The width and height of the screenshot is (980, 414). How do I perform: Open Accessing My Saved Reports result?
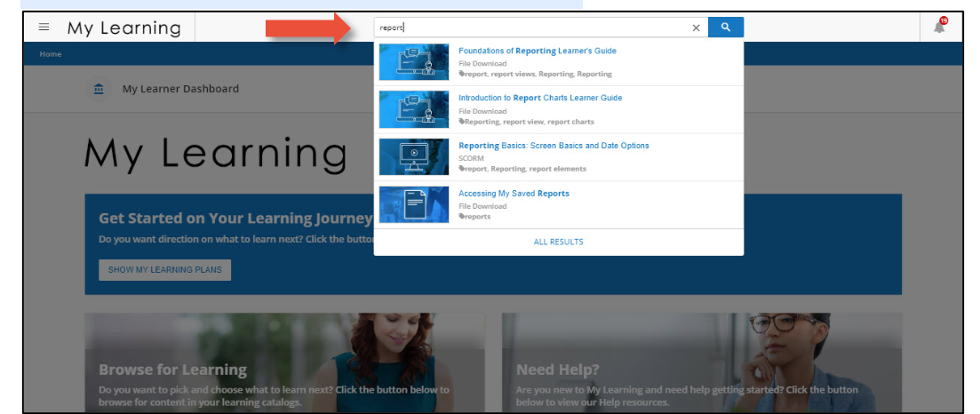pyautogui.click(x=514, y=193)
